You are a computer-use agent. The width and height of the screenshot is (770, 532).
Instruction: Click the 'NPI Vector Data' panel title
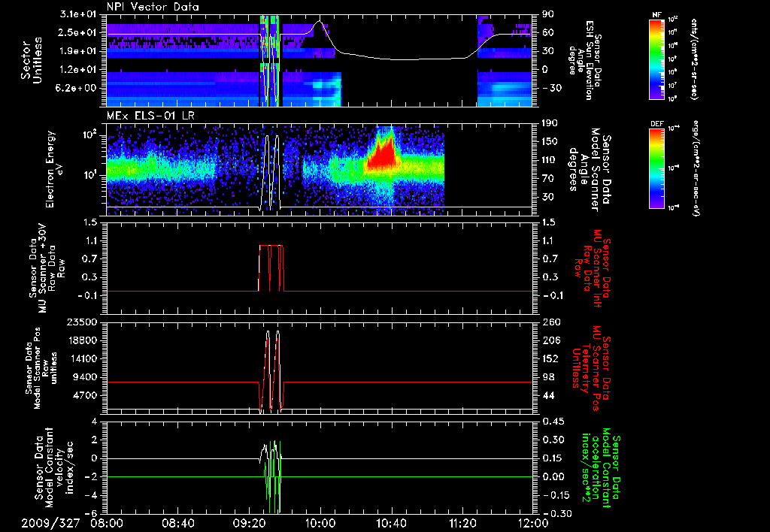tap(153, 7)
